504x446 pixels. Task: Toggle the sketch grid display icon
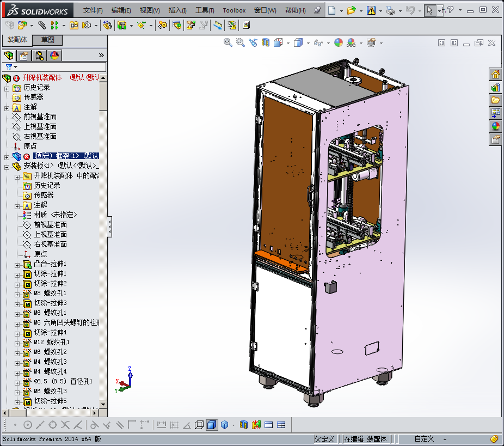click(174, 425)
